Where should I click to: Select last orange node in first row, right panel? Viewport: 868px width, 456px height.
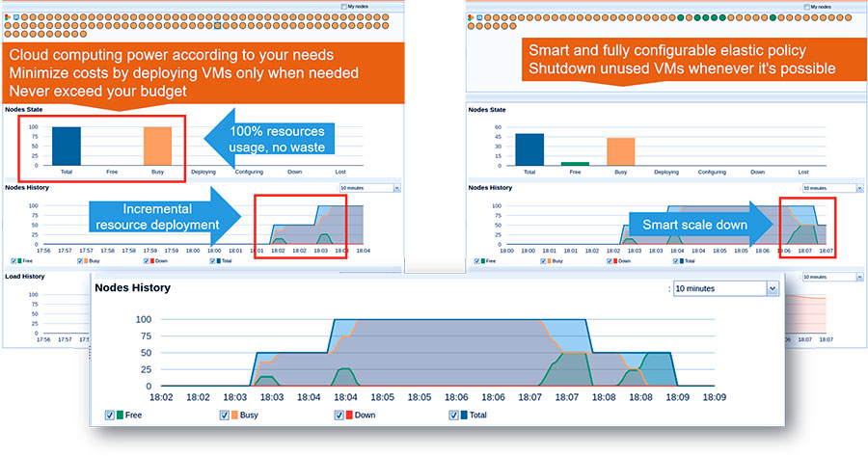click(x=848, y=17)
